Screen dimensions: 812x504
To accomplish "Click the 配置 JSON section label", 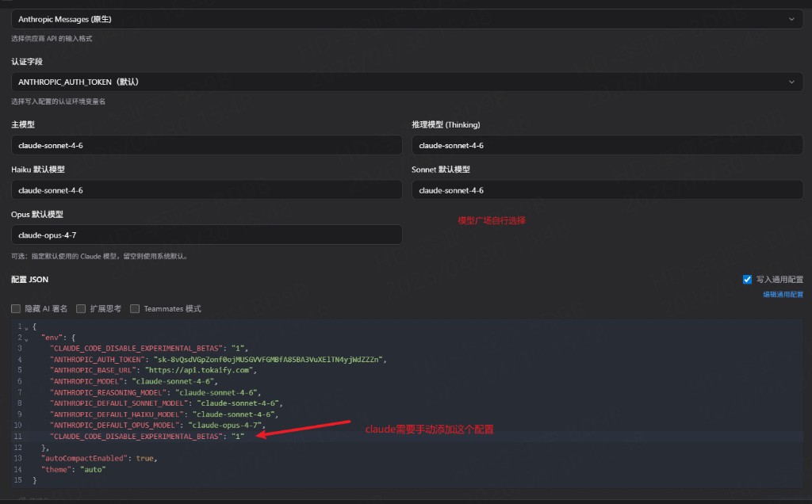I will 29,280.
